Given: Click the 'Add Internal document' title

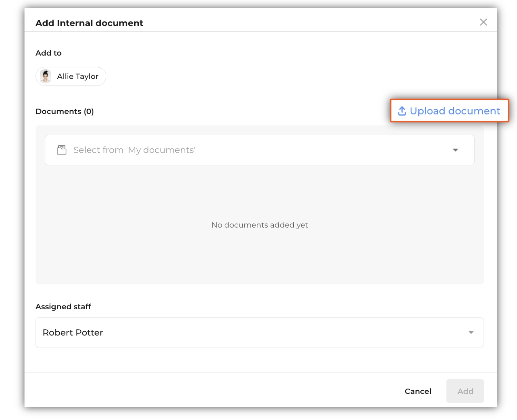Looking at the screenshot, I should [x=89, y=23].
